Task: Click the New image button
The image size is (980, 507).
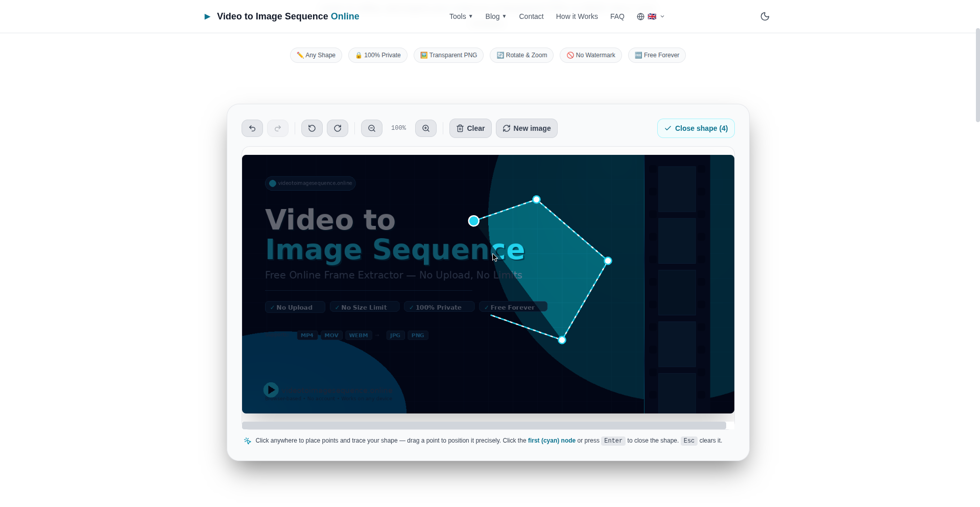Action: [x=527, y=128]
